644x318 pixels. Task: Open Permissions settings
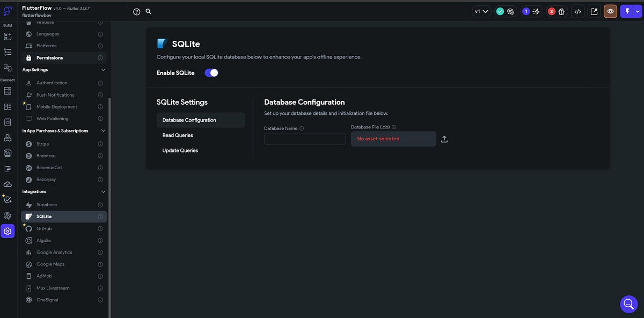click(x=63, y=58)
